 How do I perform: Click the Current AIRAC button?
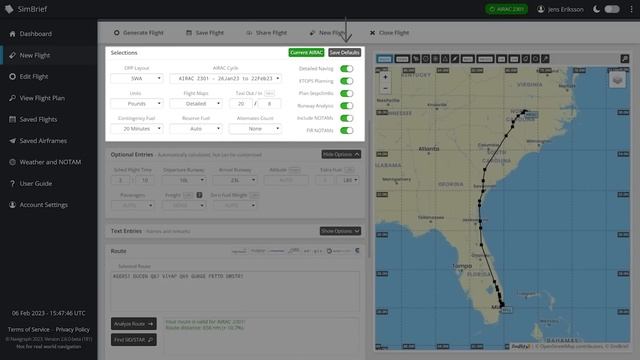(x=306, y=53)
